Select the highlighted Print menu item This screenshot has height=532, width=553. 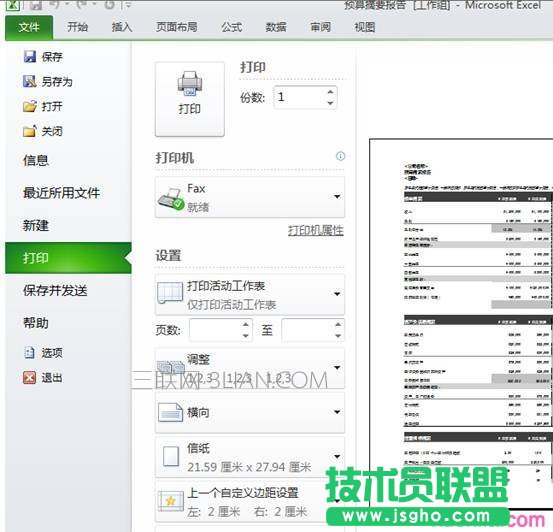68,258
